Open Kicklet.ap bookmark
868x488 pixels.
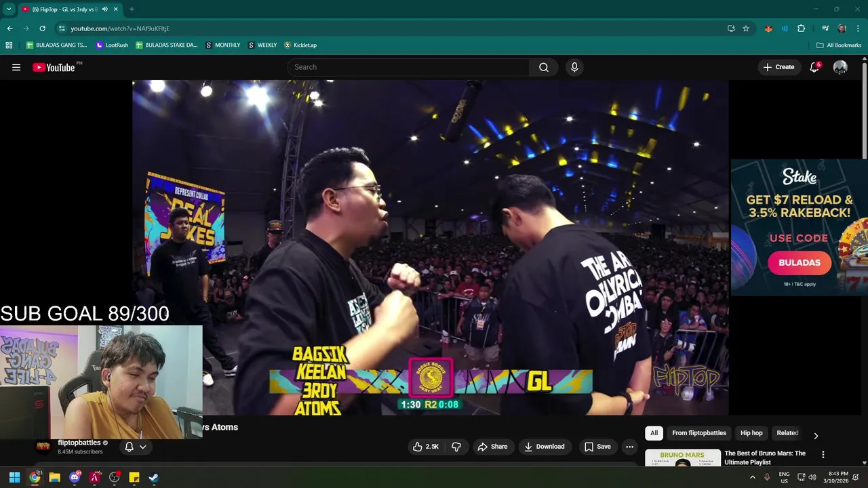tap(300, 45)
